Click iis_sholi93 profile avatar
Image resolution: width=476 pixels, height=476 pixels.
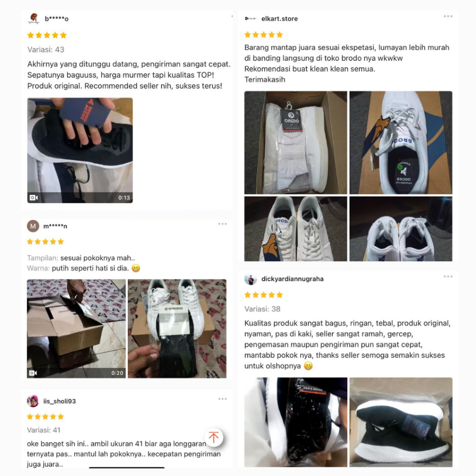pyautogui.click(x=33, y=401)
